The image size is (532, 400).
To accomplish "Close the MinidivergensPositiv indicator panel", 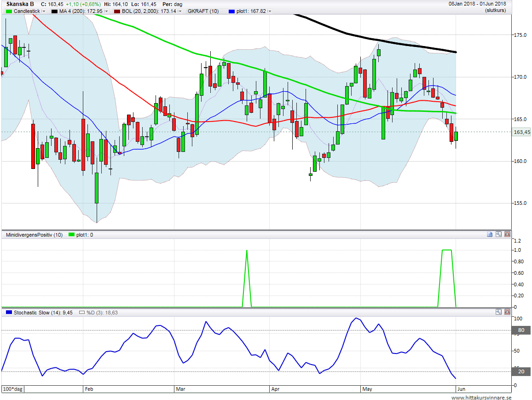I will [x=507, y=234].
